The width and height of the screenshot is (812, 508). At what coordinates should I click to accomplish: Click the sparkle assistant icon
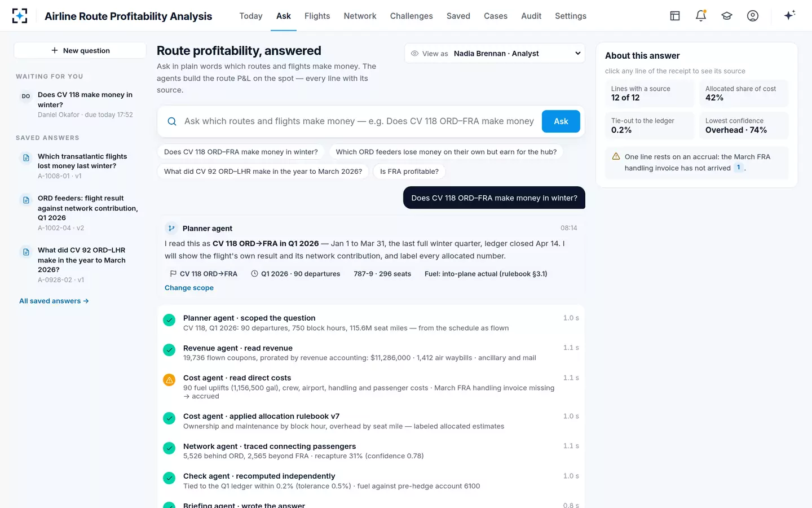[x=789, y=15]
